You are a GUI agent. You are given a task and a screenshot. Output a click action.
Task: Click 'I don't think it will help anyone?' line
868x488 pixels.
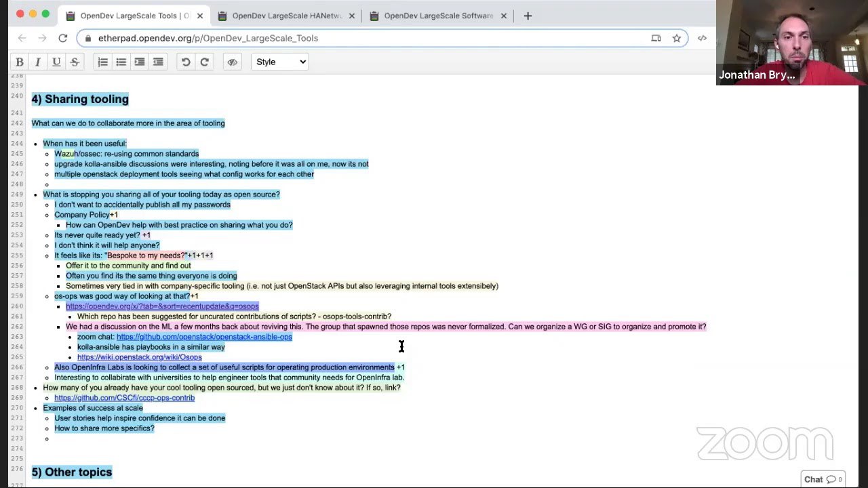click(107, 245)
